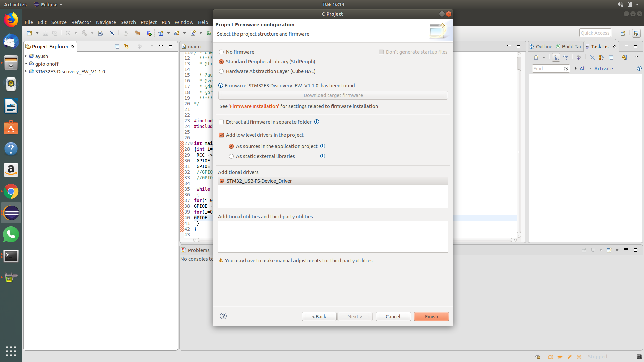Click info icon beside Extract all firmware
This screenshot has height=362, width=644.
point(317,122)
